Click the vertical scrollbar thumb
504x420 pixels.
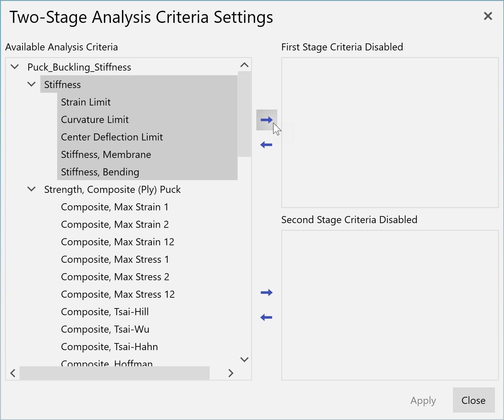(x=245, y=114)
